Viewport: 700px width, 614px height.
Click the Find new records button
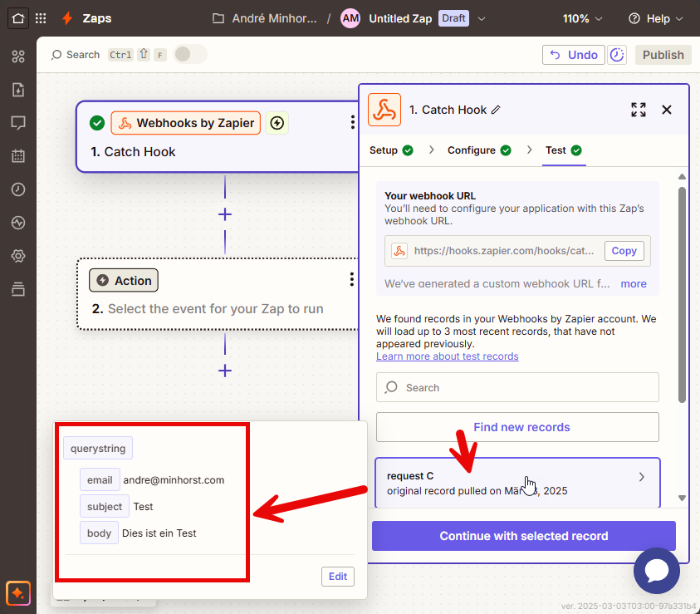517,427
